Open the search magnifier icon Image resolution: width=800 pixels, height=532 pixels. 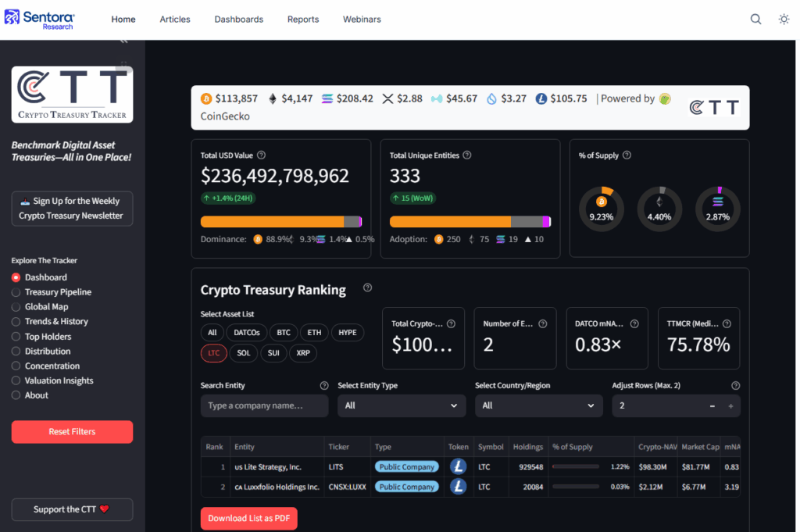(x=755, y=20)
